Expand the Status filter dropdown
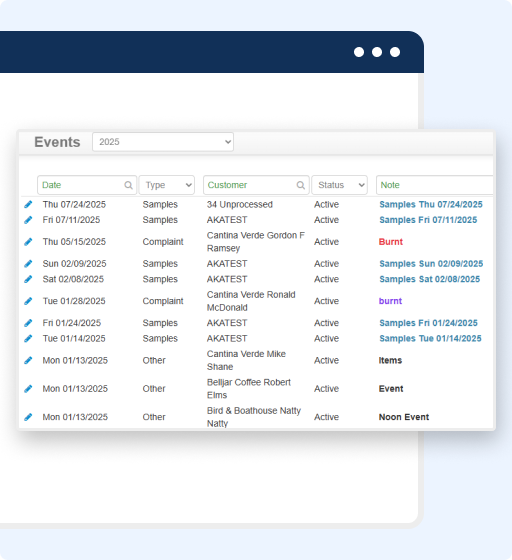 coord(340,185)
